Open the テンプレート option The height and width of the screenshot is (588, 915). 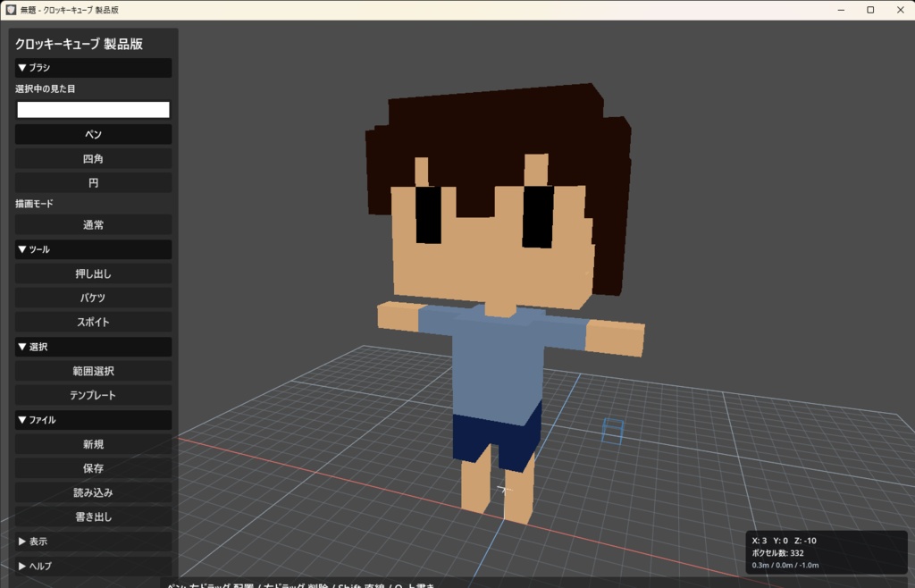(93, 395)
